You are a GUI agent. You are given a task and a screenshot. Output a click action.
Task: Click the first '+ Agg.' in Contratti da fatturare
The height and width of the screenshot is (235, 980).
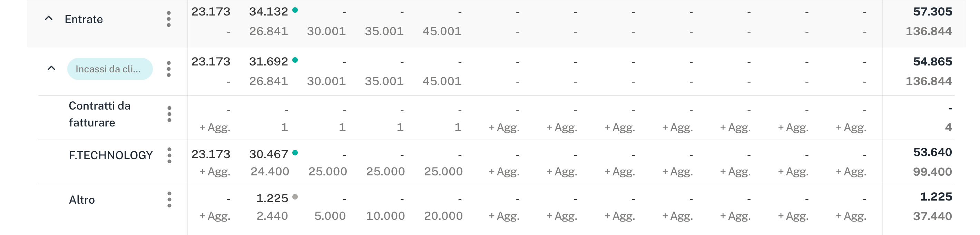(x=215, y=127)
